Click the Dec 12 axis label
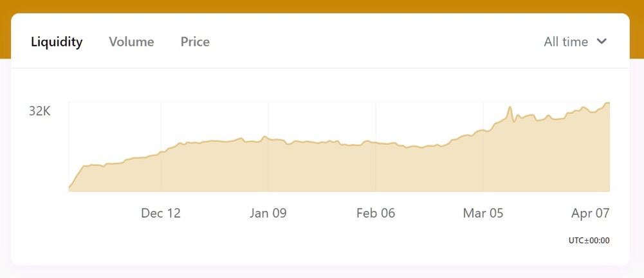The width and height of the screenshot is (644, 278). [161, 213]
